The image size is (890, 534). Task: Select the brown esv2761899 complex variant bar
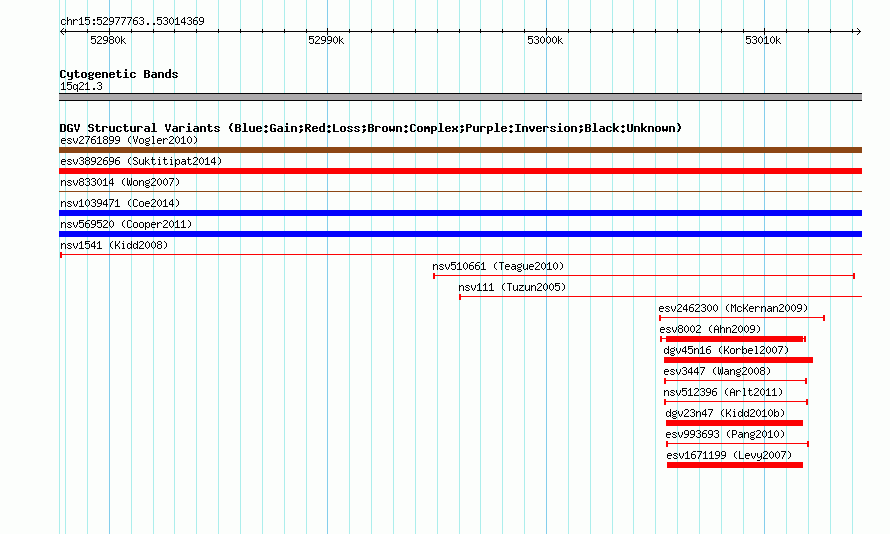coord(460,150)
